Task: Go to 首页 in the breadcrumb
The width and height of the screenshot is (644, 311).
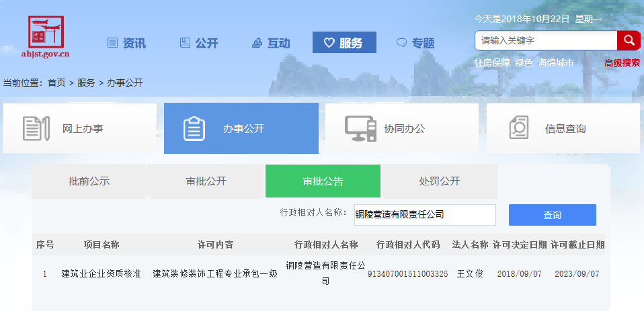Action: 56,83
